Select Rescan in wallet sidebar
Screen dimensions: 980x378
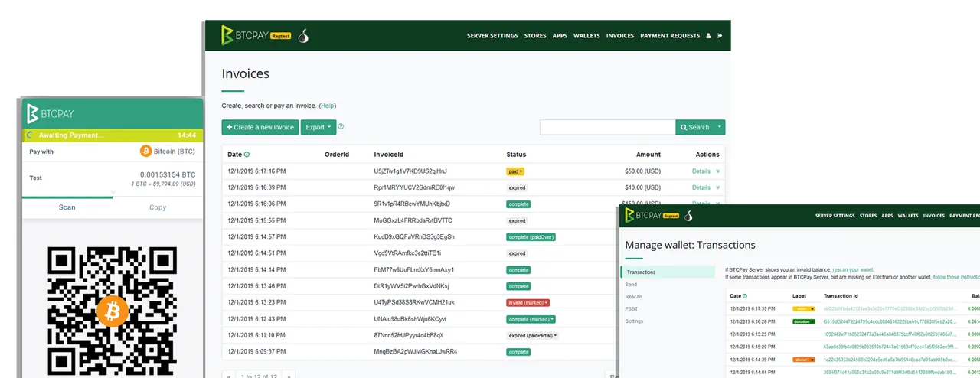[x=633, y=296]
